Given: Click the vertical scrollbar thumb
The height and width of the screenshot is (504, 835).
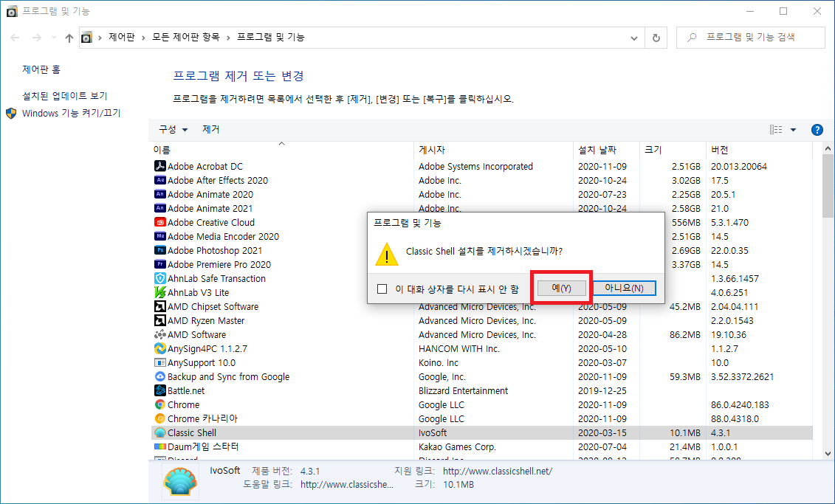Looking at the screenshot, I should point(828,186).
